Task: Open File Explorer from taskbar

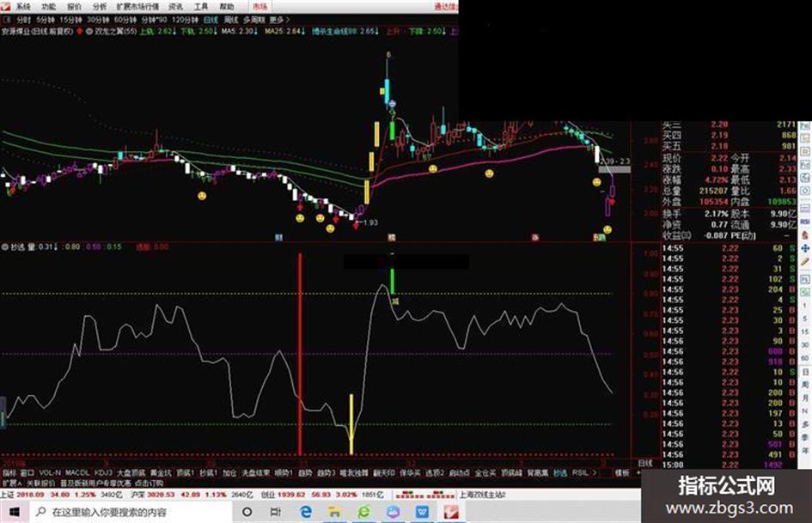Action: [x=334, y=512]
